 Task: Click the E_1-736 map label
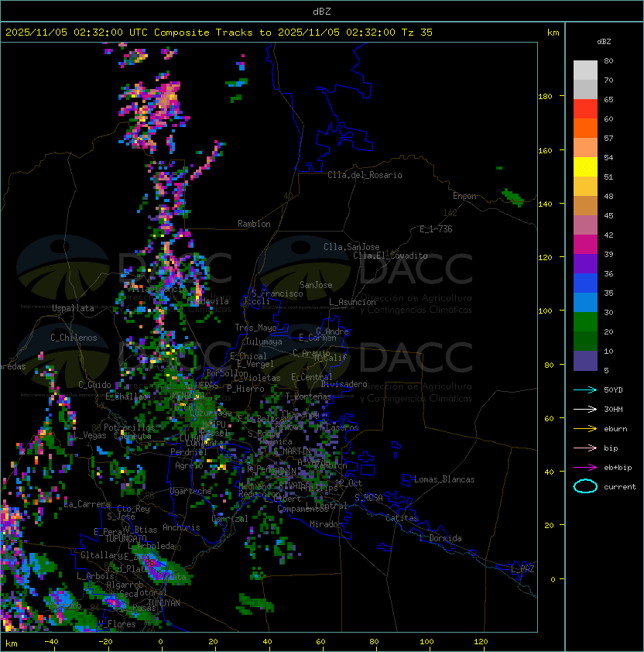[436, 229]
